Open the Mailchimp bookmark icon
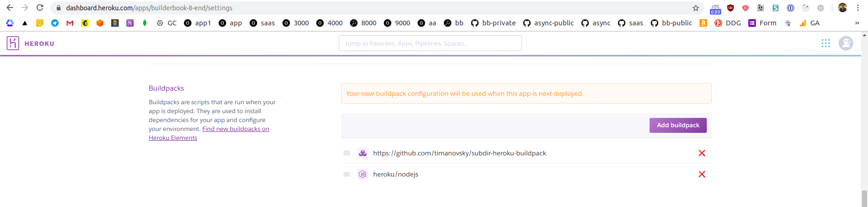The image size is (868, 207). 85,23
